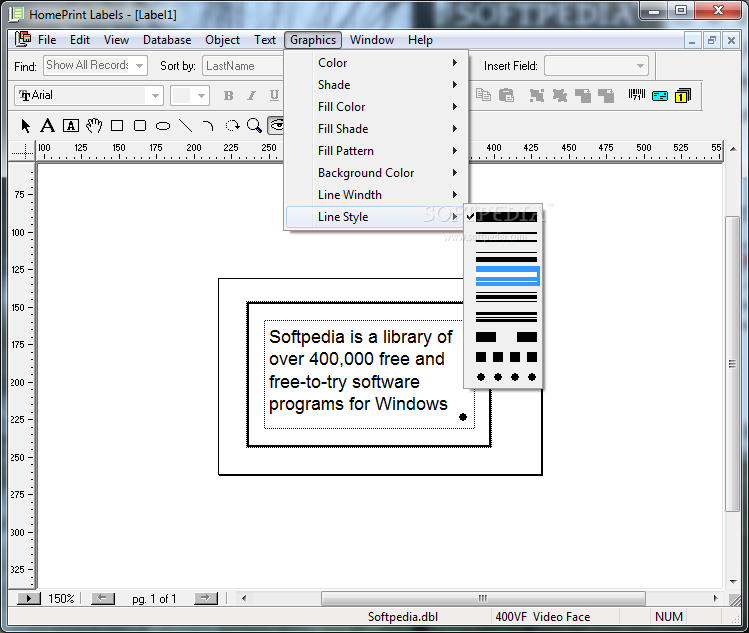Open the Text menu
The height and width of the screenshot is (633, 749).
[x=265, y=40]
